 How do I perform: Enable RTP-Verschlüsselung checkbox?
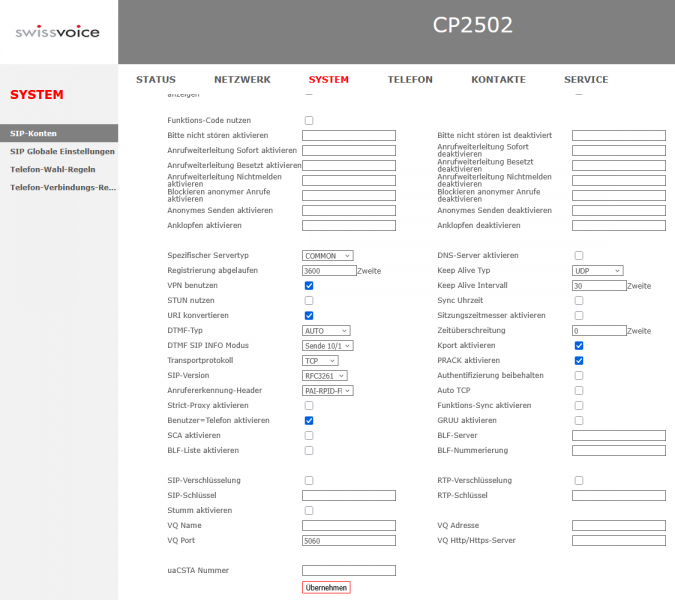point(579,480)
